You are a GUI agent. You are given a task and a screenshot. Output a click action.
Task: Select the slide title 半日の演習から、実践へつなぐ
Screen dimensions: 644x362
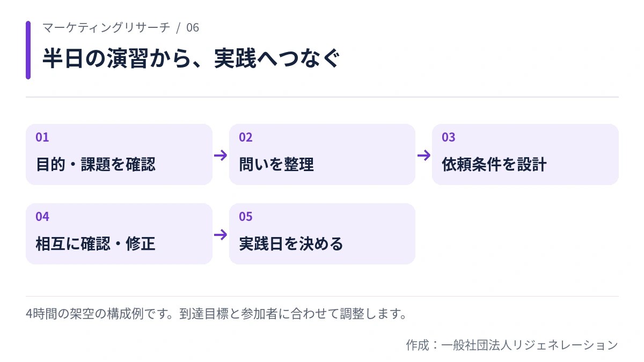pyautogui.click(x=191, y=58)
